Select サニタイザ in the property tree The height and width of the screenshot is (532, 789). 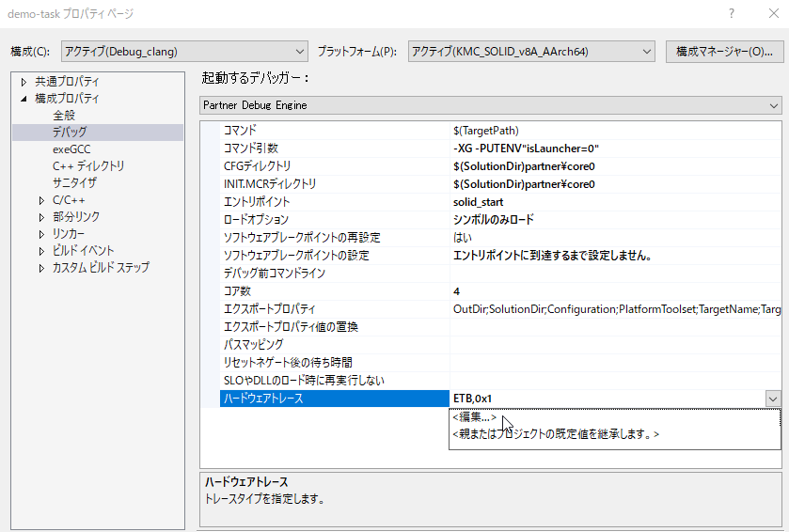tap(74, 183)
